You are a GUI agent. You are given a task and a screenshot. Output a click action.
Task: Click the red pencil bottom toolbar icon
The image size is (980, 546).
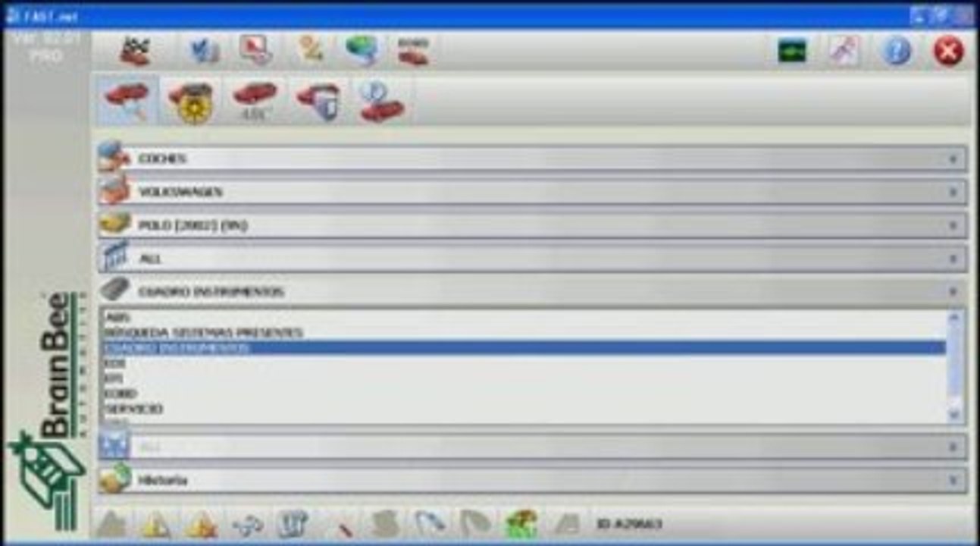pyautogui.click(x=340, y=524)
